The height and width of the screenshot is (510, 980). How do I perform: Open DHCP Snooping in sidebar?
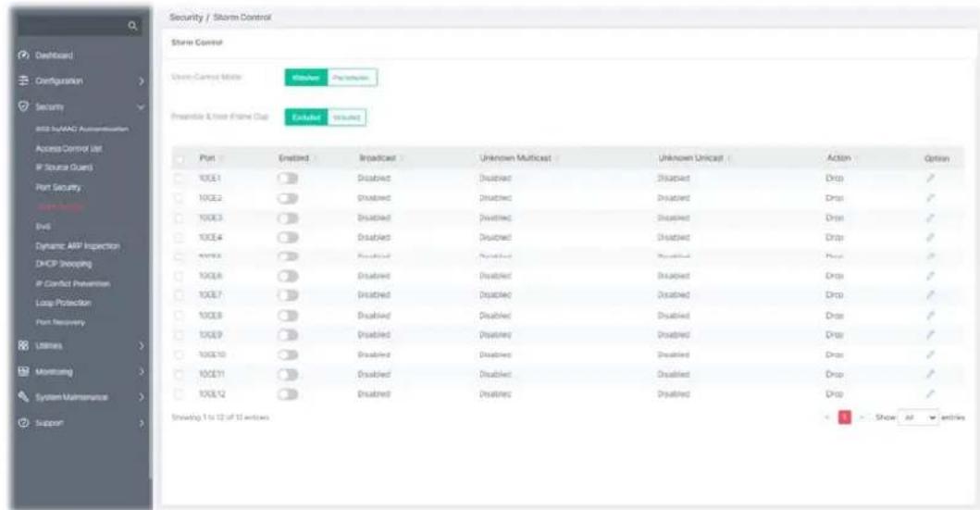64,264
